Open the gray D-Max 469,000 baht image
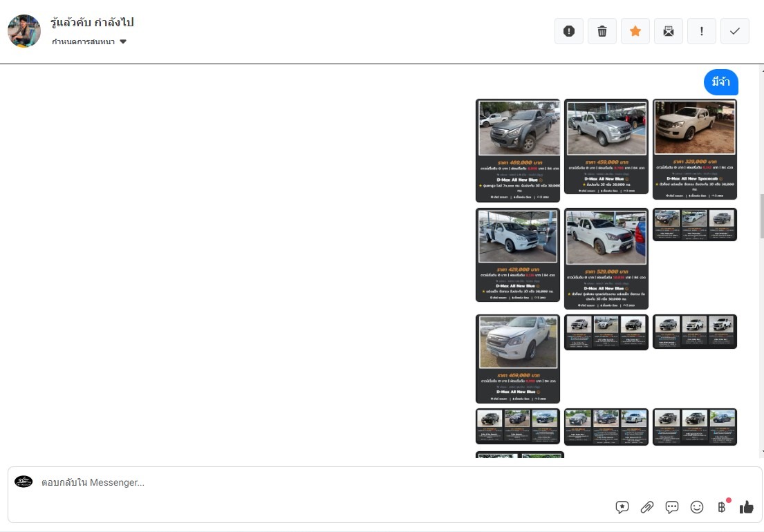The height and width of the screenshot is (532, 764). [518, 150]
